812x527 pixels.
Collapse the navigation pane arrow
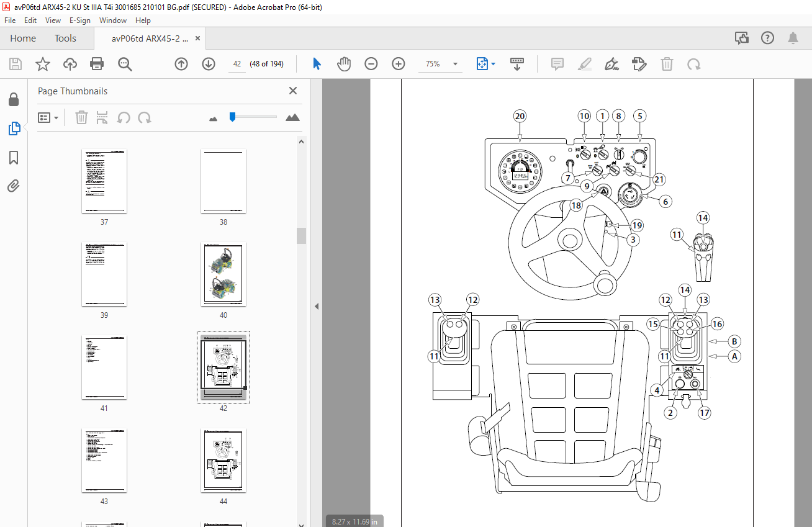(x=317, y=306)
